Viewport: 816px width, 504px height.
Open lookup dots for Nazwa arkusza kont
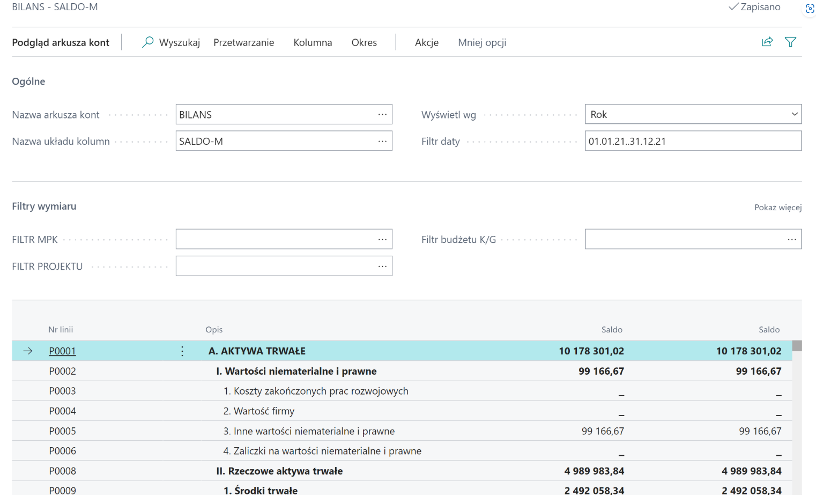click(x=382, y=115)
